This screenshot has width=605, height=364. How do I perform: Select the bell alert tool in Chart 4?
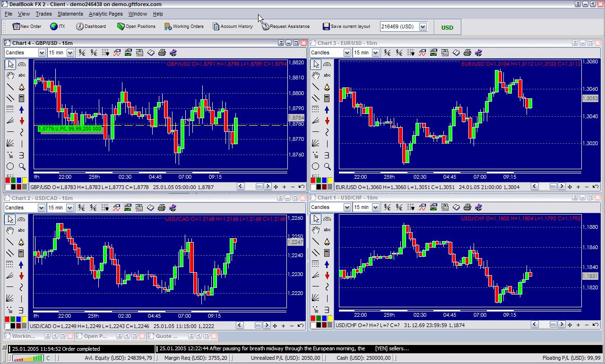coord(22,87)
